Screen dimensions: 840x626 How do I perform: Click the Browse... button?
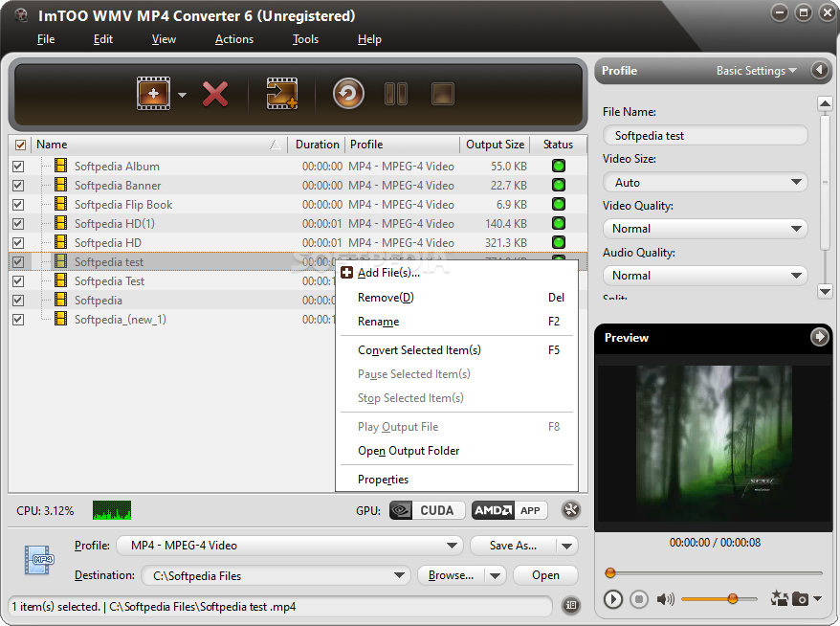pyautogui.click(x=451, y=575)
